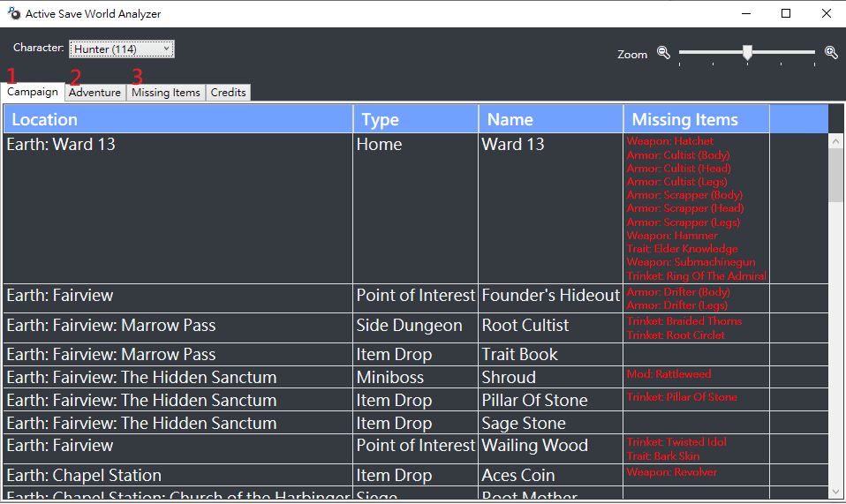
Task: Select the 'Earth: Chapel Station' location cell
Action: [178, 475]
